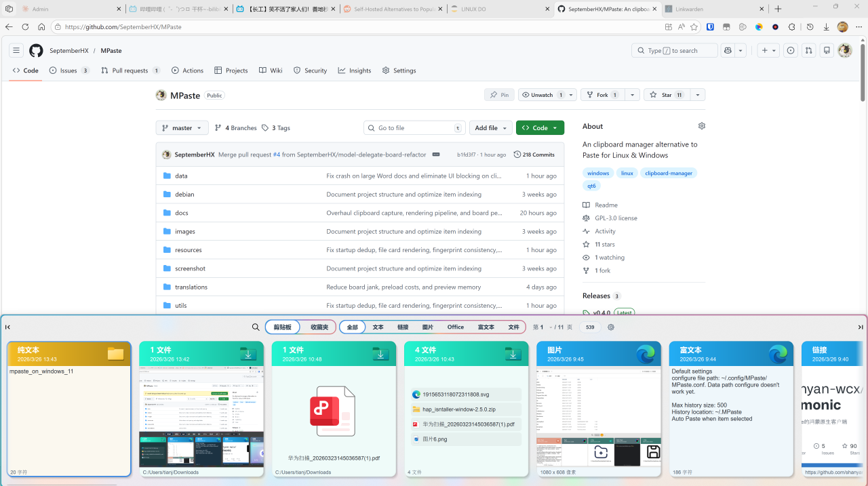Add page to favorites star icon
Viewport: 868px width, 486px height.
[x=693, y=27]
